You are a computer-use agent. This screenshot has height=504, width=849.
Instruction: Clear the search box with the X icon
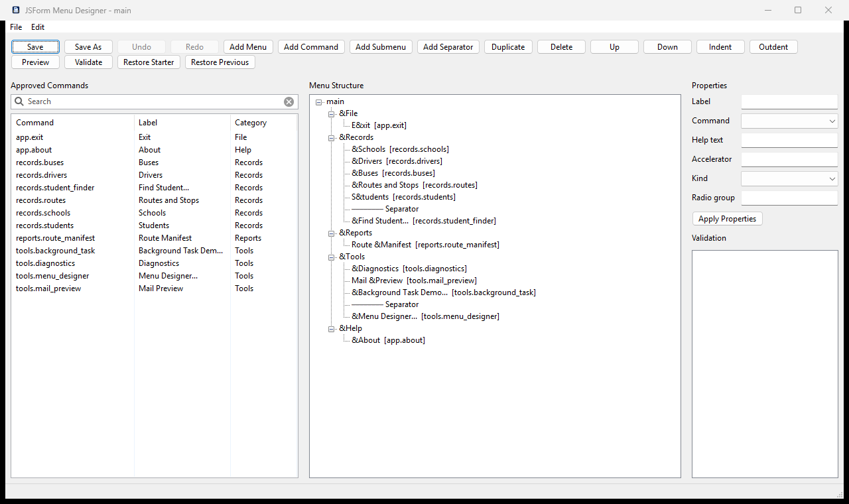(289, 101)
